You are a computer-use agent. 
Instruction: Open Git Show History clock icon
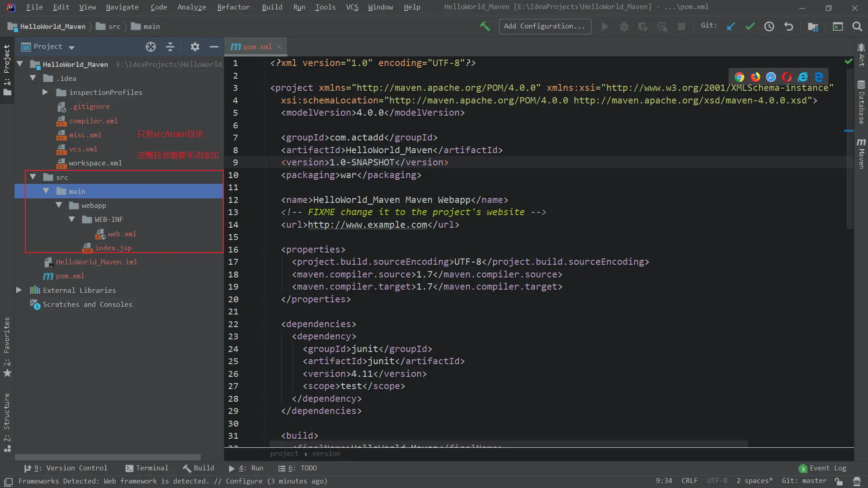tap(769, 27)
